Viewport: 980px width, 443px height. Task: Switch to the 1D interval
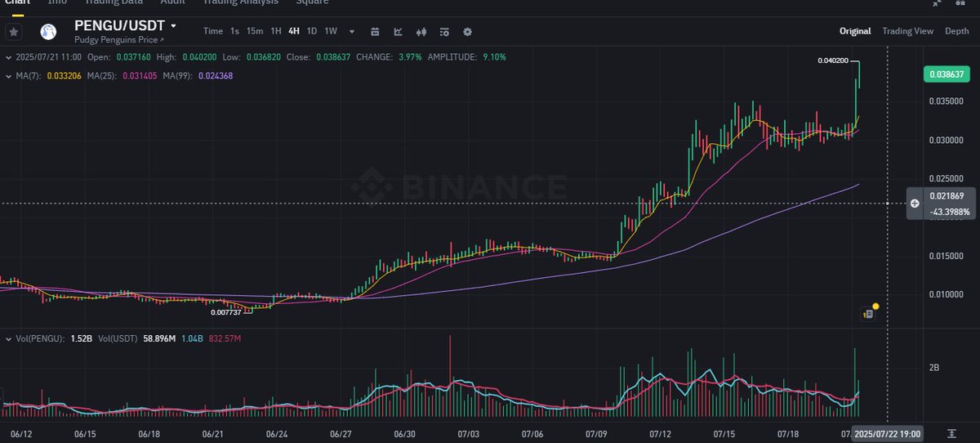[312, 31]
